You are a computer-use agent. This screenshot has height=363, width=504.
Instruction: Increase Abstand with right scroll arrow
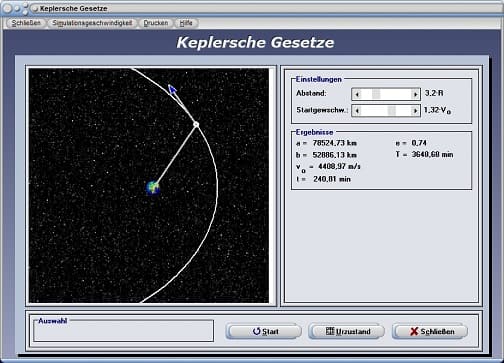(x=415, y=94)
